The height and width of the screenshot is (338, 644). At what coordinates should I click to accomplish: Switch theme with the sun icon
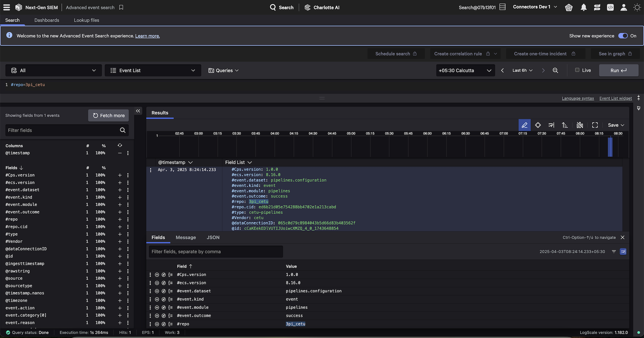(637, 7)
